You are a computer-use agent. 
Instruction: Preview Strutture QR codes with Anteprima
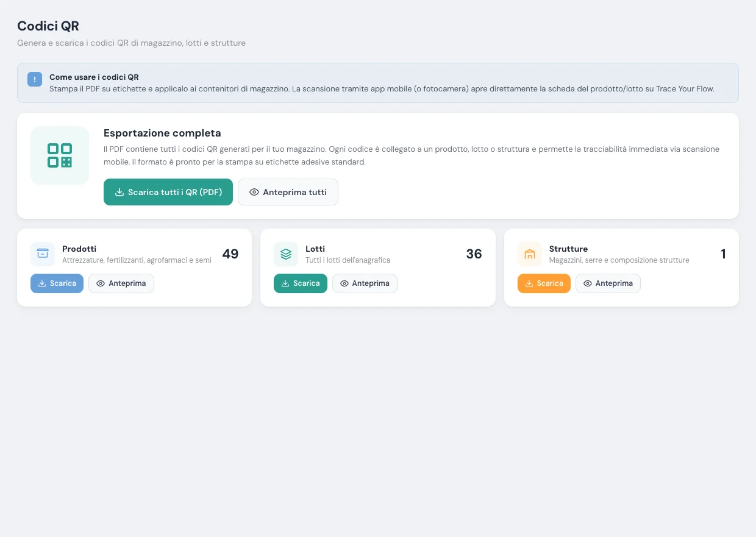(608, 283)
